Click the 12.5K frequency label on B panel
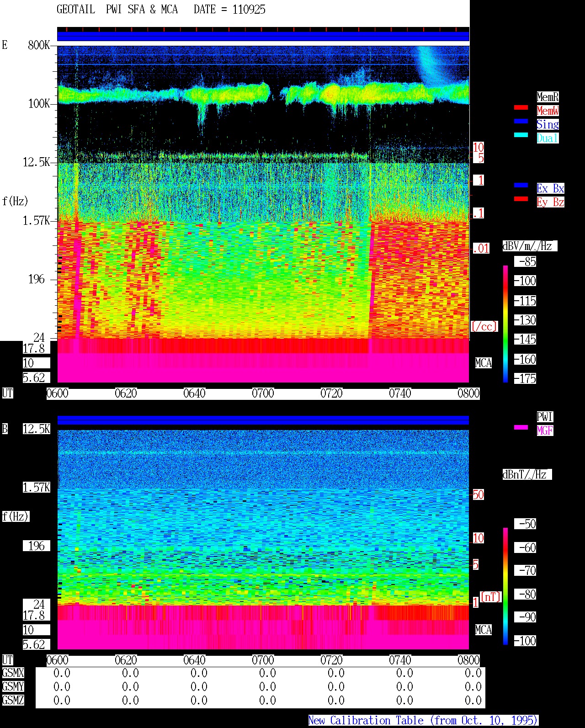 pyautogui.click(x=37, y=429)
